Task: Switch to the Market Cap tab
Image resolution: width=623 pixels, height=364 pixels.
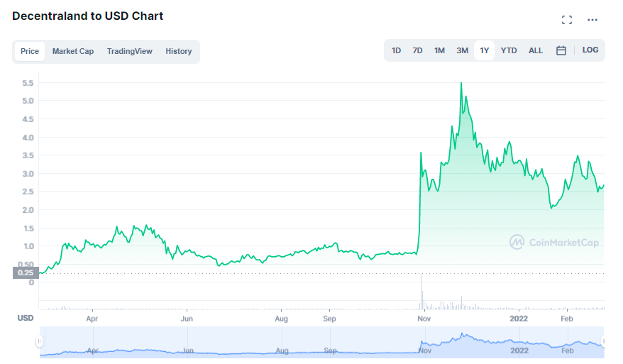Action: pos(72,51)
